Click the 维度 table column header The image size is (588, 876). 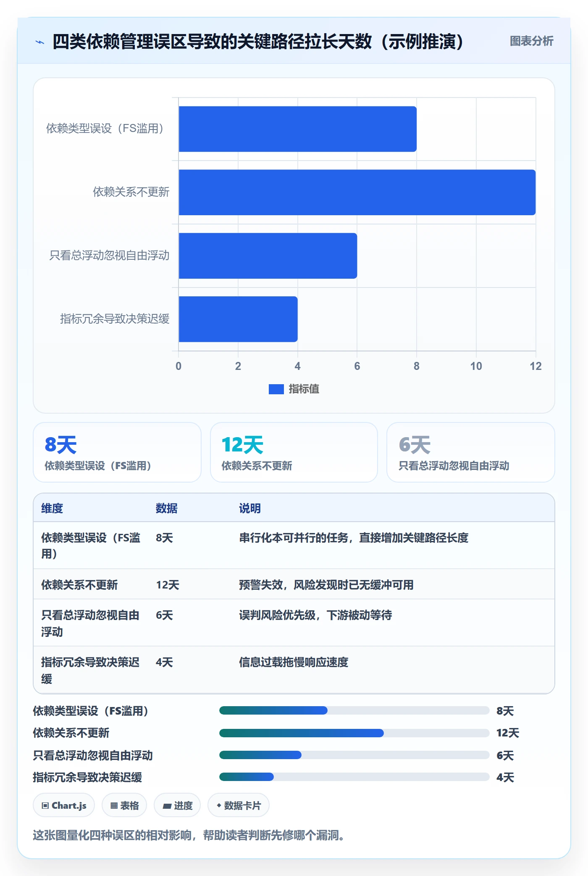click(x=52, y=509)
